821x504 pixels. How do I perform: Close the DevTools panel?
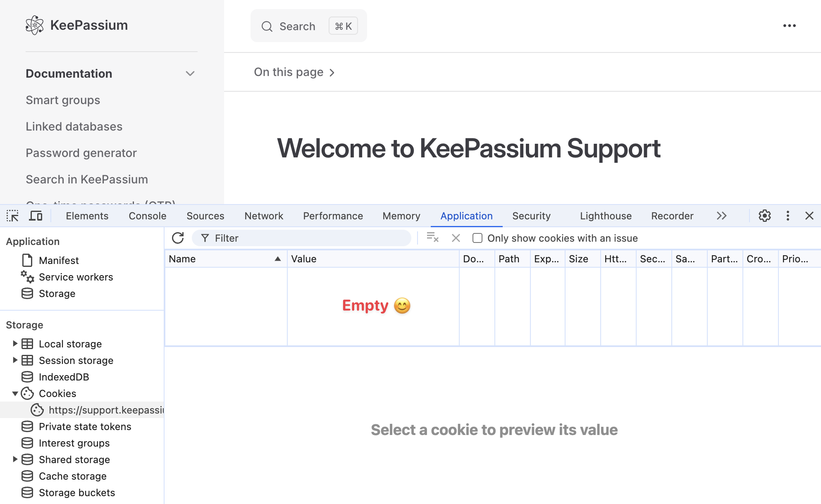(x=809, y=216)
